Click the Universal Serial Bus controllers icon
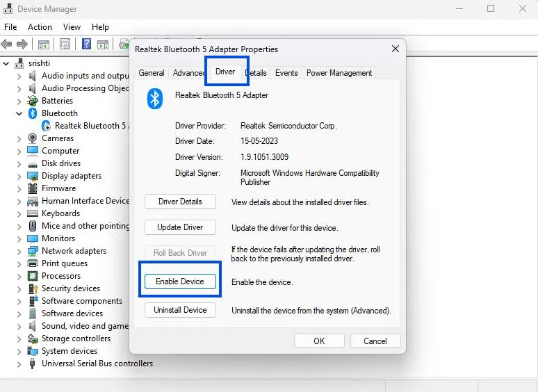 pos(32,364)
